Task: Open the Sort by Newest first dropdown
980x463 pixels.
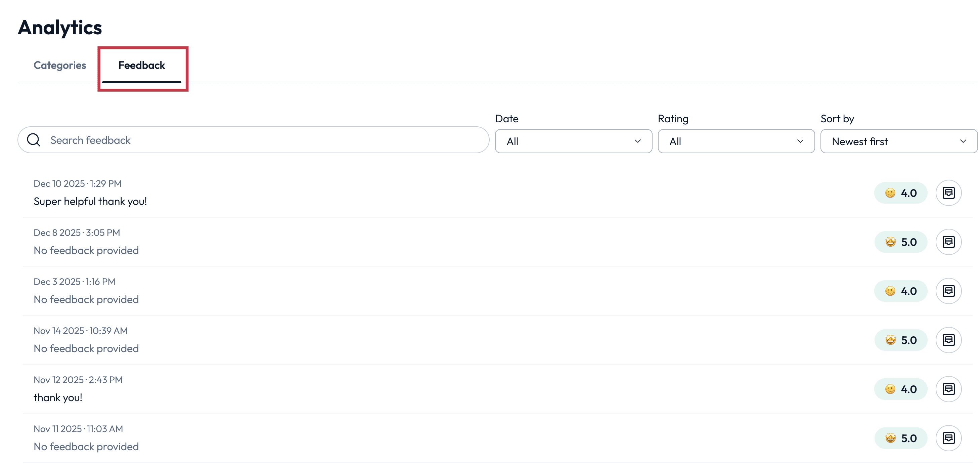Action: click(899, 141)
